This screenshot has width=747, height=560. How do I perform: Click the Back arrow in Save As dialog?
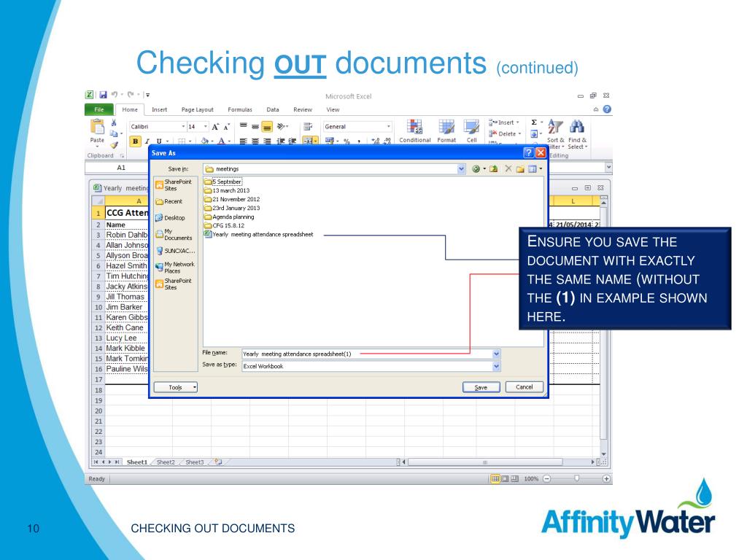476,169
